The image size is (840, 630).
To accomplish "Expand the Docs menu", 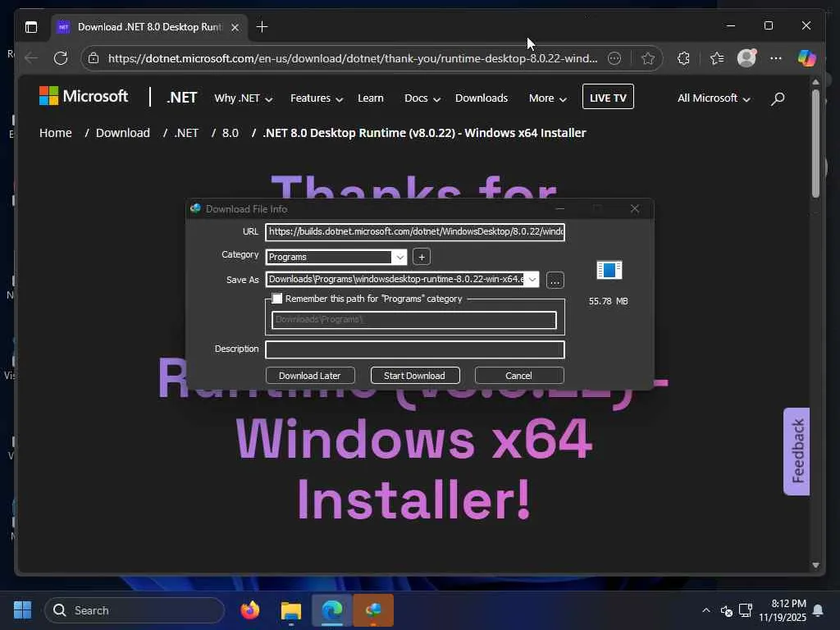I will pyautogui.click(x=422, y=98).
